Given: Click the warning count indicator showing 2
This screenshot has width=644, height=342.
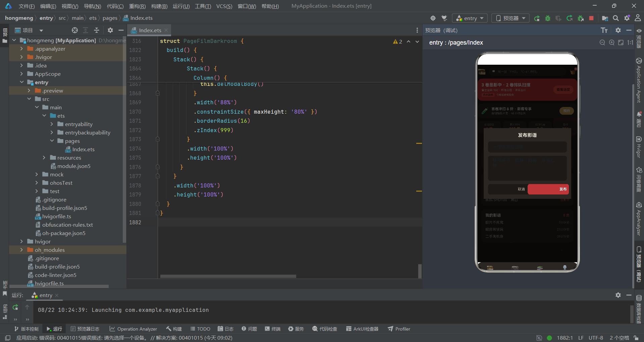Looking at the screenshot, I should click(x=398, y=42).
